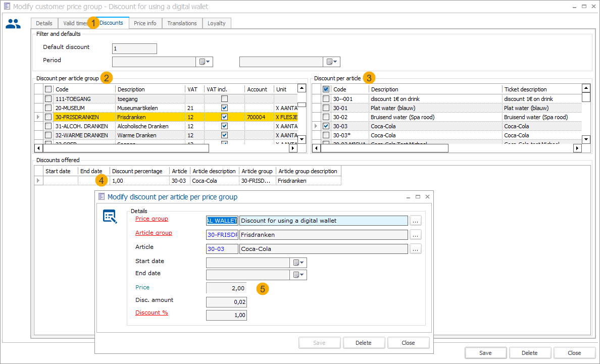The height and width of the screenshot is (364, 600).
Task: Open Article lookup ellipsis button
Action: (415, 249)
